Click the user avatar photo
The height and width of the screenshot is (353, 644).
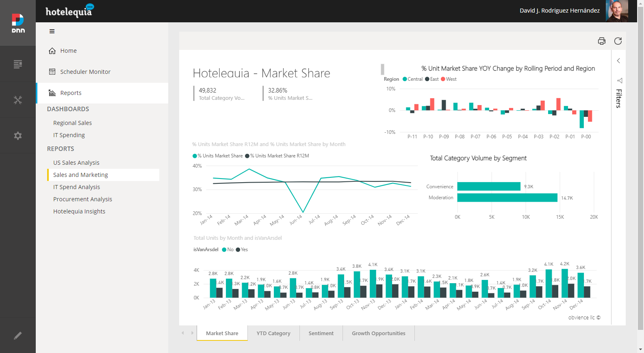point(617,11)
